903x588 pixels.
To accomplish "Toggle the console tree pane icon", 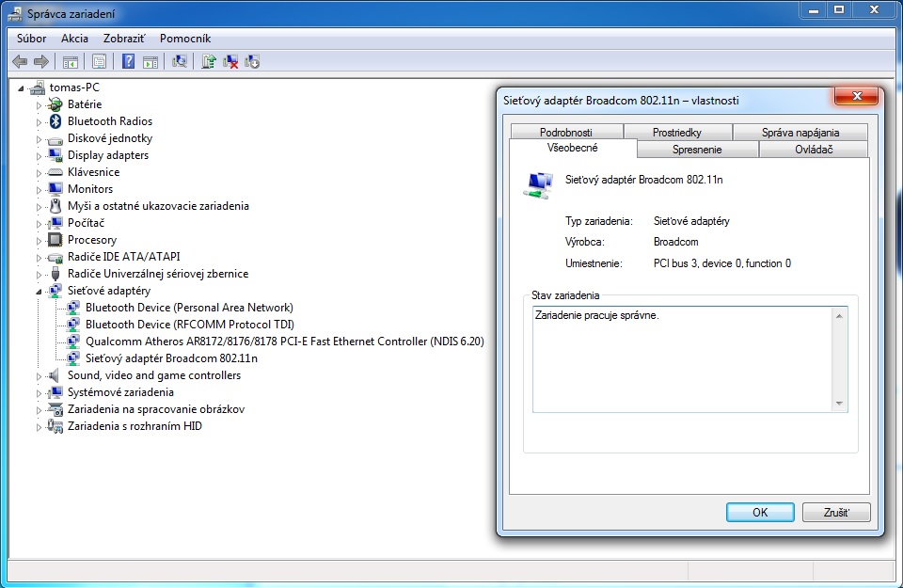I will coord(71,61).
